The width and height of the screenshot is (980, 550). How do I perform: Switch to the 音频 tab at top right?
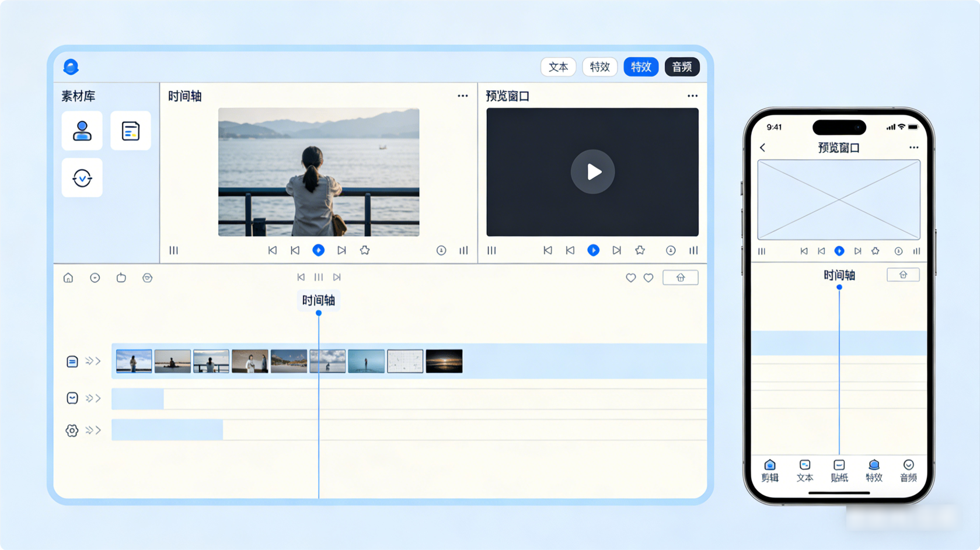[681, 67]
